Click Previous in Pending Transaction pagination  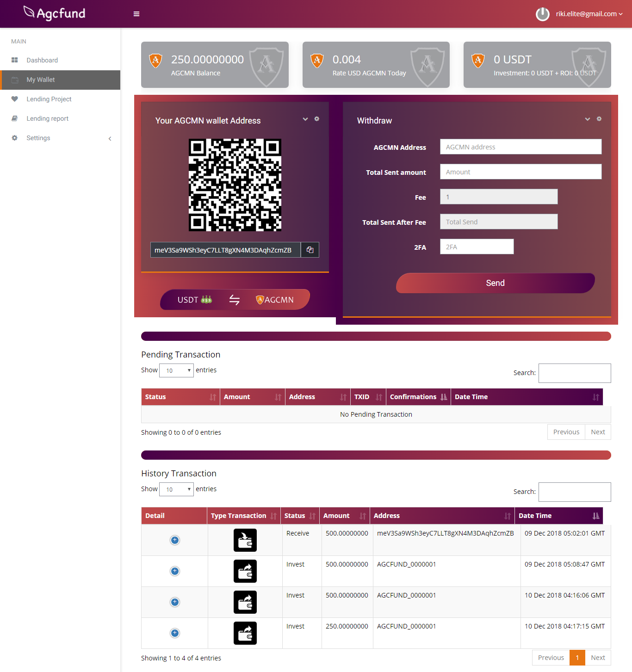point(566,432)
